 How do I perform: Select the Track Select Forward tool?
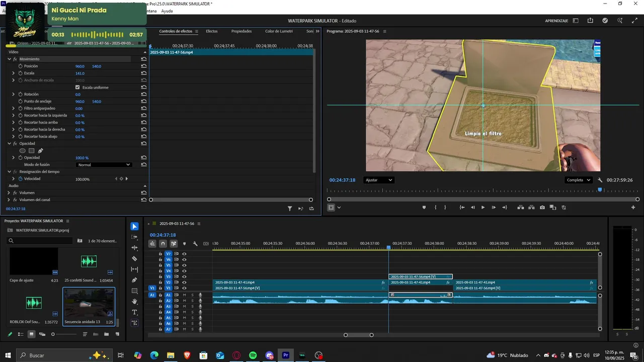coord(134,237)
